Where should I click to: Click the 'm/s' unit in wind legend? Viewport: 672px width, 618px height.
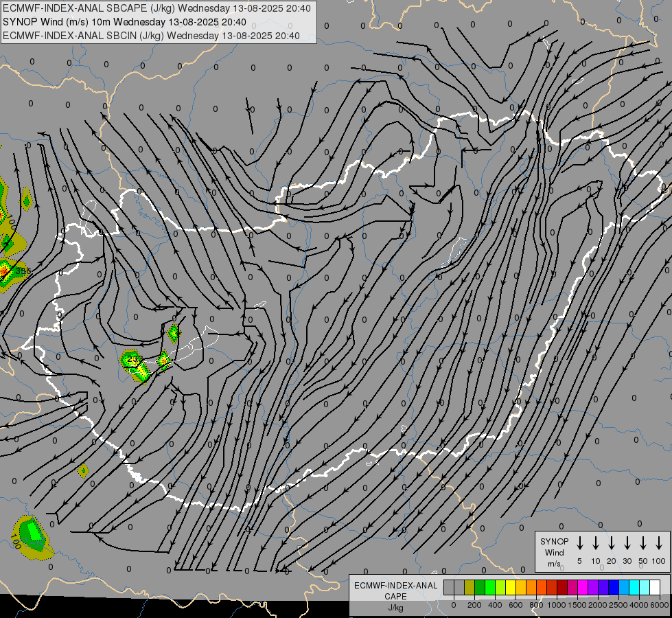pyautogui.click(x=554, y=564)
